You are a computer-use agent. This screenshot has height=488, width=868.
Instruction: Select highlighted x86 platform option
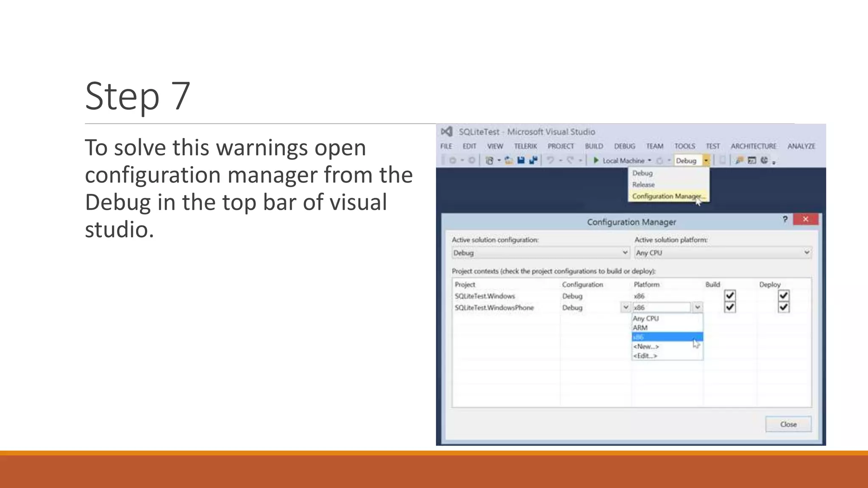point(668,337)
